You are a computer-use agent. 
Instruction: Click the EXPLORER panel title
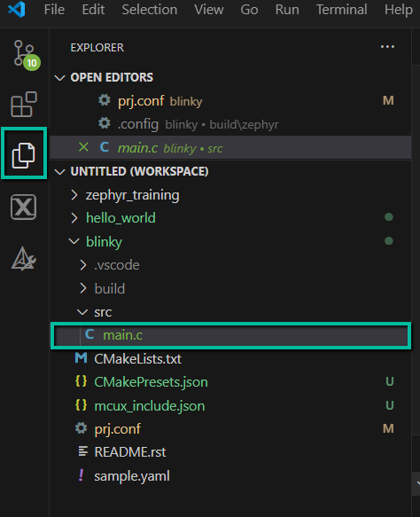(97, 48)
